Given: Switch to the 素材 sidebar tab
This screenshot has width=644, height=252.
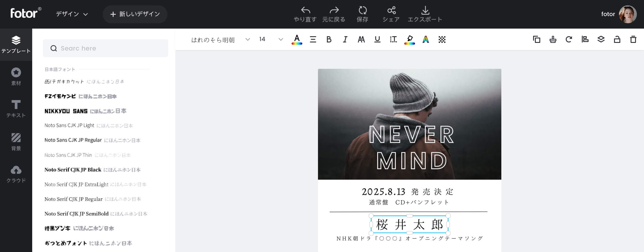Looking at the screenshot, I should 16,77.
